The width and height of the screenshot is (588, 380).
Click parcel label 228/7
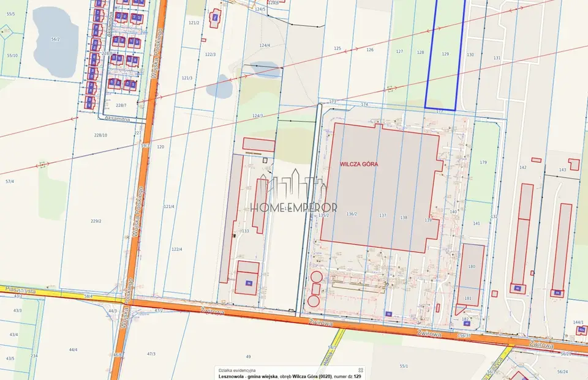coord(121,105)
